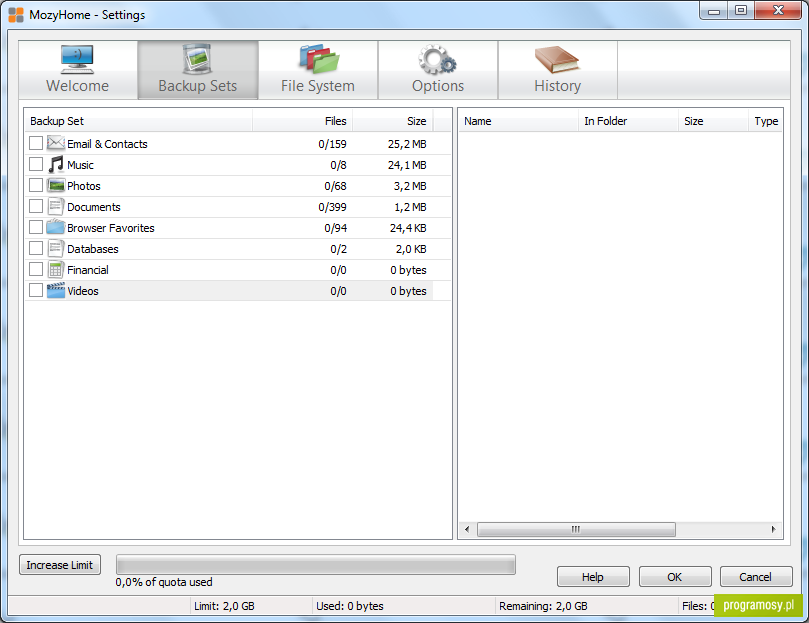Open the Backup Sets tab

(198, 70)
